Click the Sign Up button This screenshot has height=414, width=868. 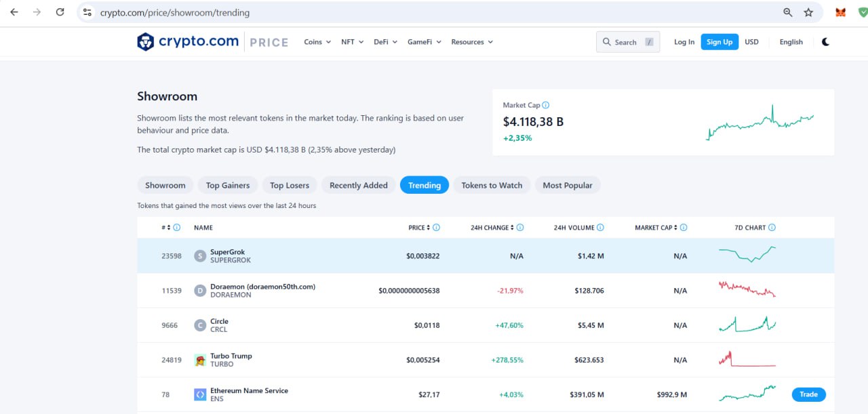(x=719, y=42)
